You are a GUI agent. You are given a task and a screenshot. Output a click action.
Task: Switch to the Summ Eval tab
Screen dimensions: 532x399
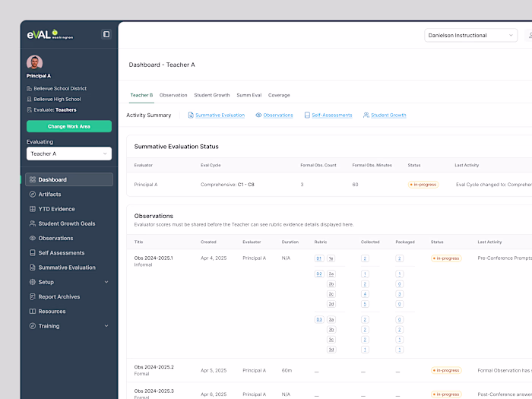[249, 95]
